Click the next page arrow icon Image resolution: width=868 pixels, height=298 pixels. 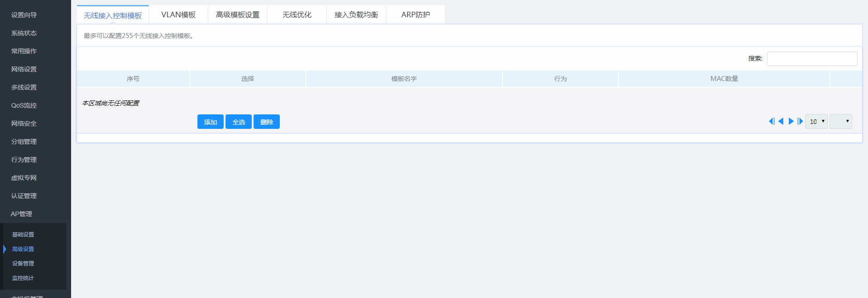point(791,121)
